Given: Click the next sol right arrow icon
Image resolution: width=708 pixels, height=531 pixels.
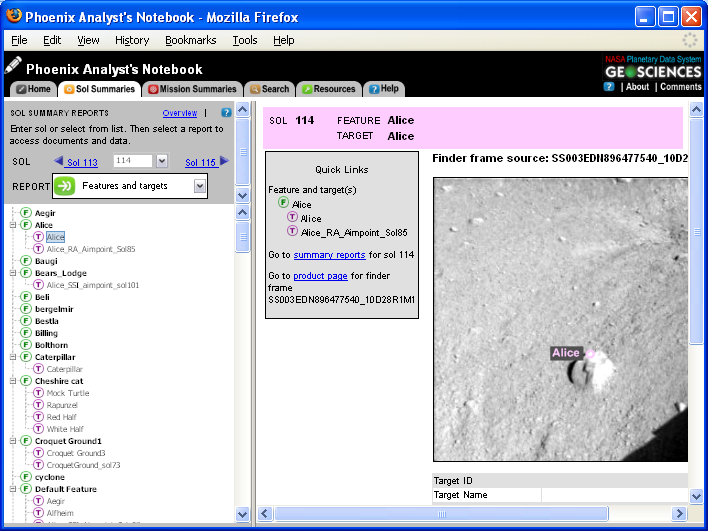Looking at the screenshot, I should click(225, 161).
